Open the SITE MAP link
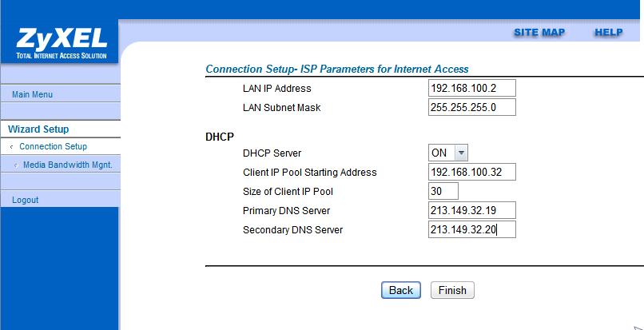 click(539, 32)
